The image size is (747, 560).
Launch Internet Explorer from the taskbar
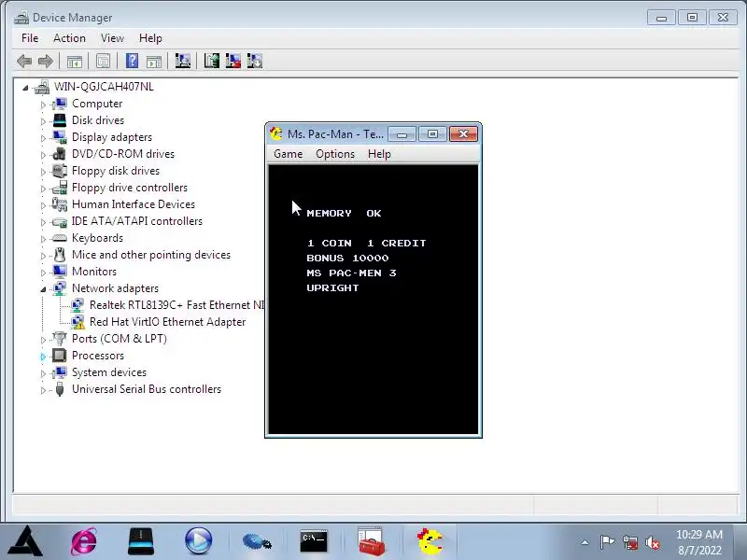(84, 541)
